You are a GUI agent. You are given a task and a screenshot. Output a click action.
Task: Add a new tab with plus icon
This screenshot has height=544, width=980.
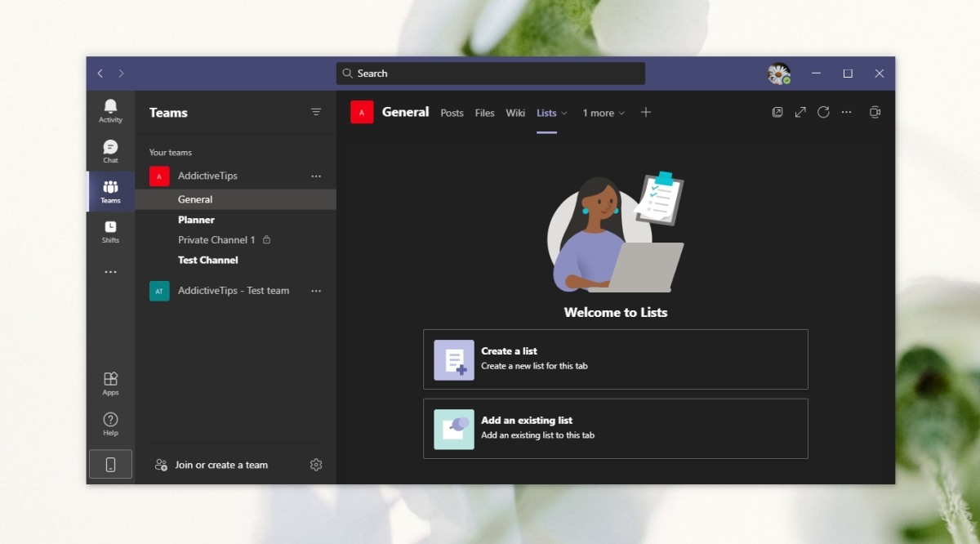[x=646, y=113]
